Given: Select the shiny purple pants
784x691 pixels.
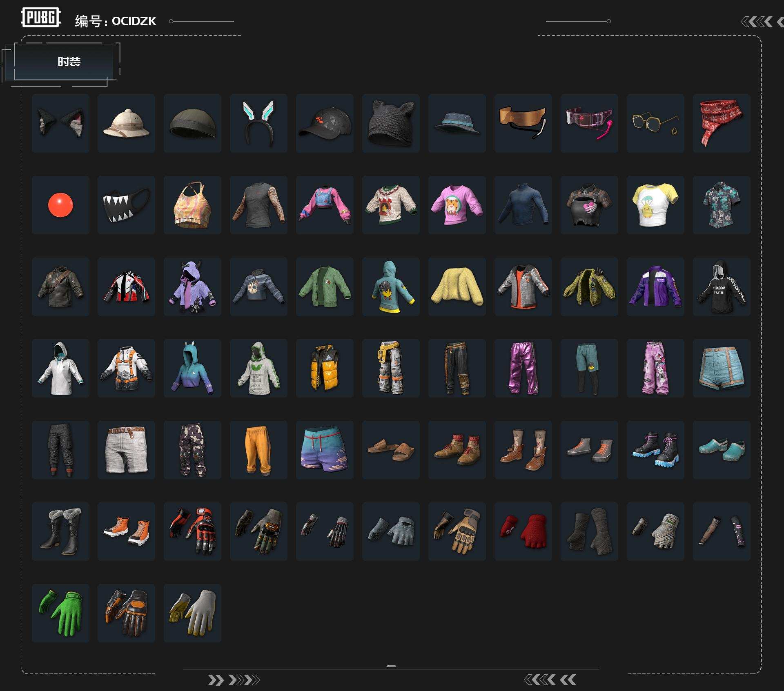Looking at the screenshot, I should coord(523,368).
